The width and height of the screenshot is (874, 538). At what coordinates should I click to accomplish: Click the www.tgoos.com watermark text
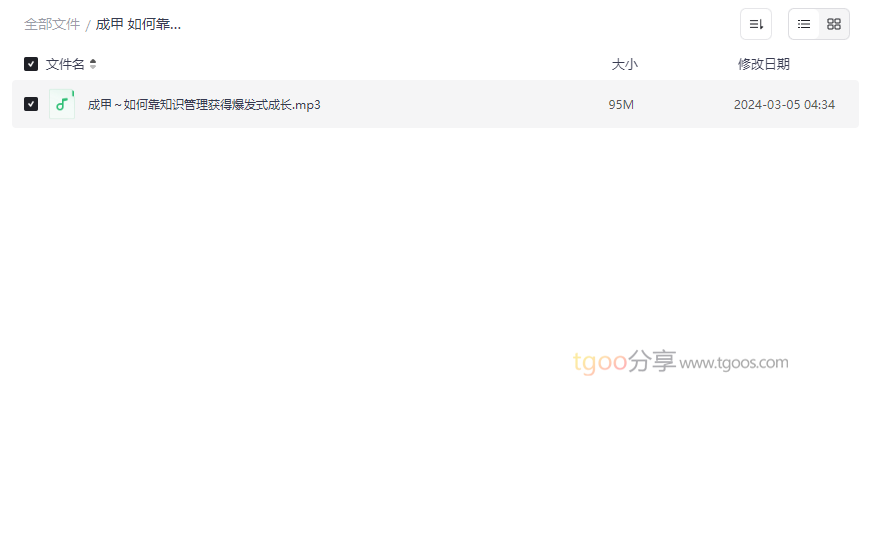(x=734, y=363)
